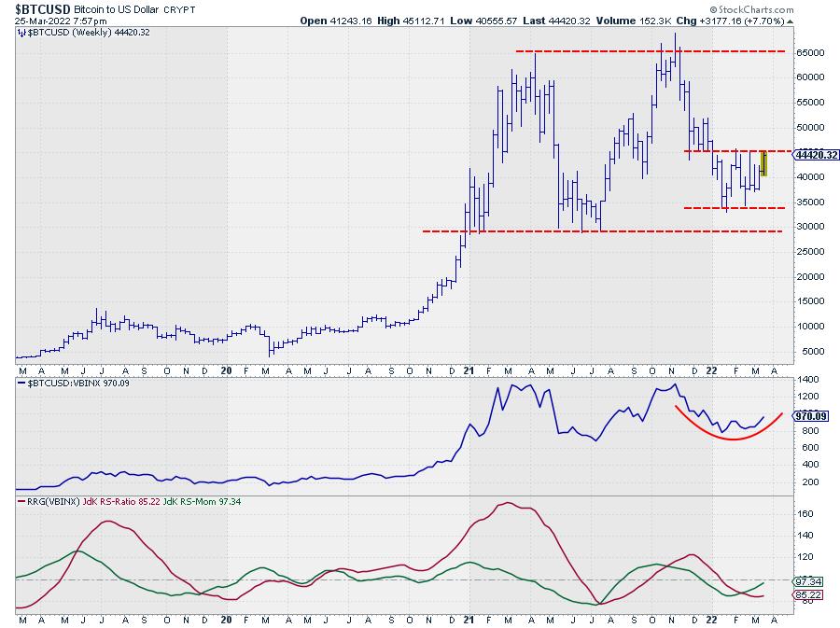Select the lowest red dashed support line
This screenshot has height=628, width=840.
[602, 230]
